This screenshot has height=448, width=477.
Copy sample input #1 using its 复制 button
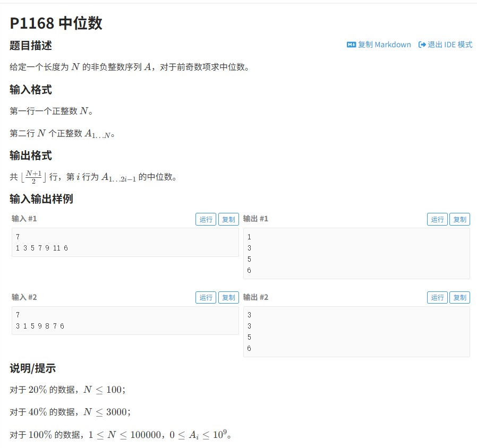228,219
